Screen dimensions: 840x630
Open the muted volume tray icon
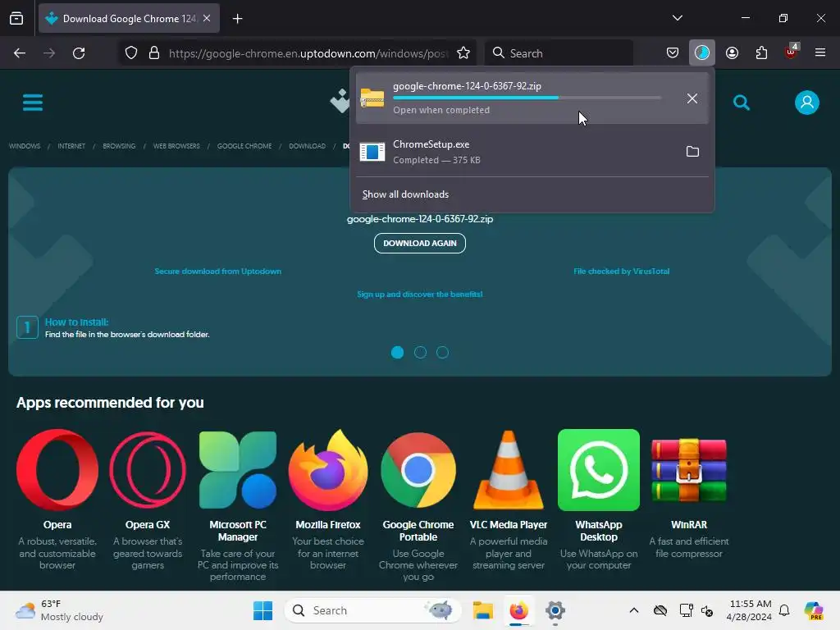(707, 610)
